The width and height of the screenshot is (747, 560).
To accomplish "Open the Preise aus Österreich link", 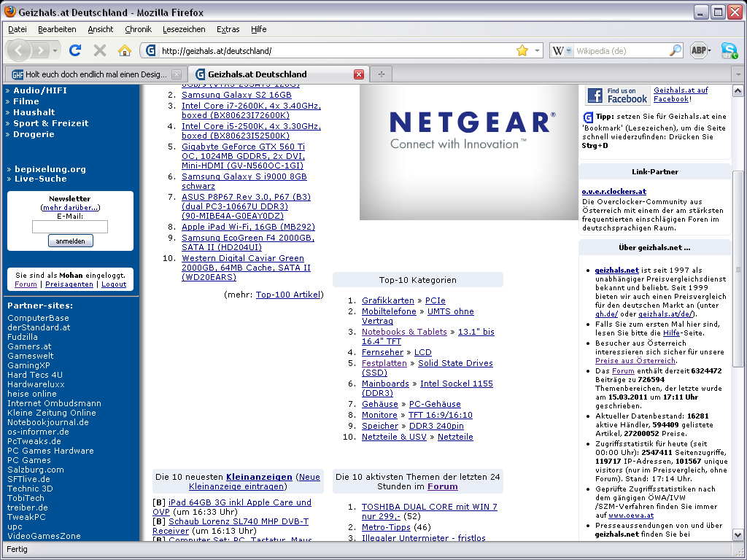I will click(x=635, y=360).
